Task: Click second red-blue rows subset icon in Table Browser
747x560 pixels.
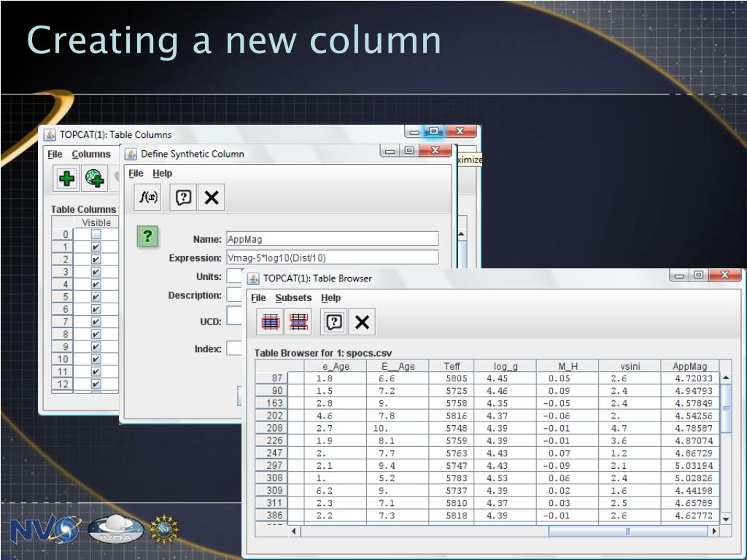Action: coord(298,322)
